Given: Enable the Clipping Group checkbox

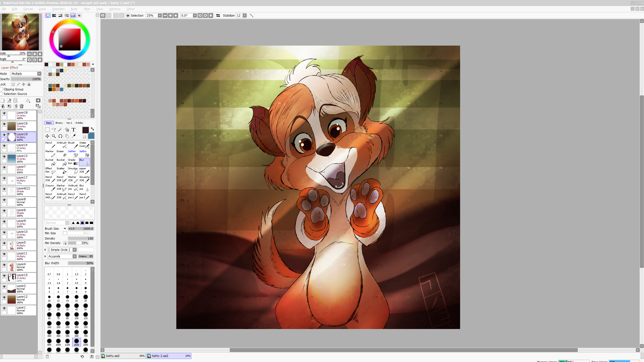Looking at the screenshot, I should (x=2, y=89).
